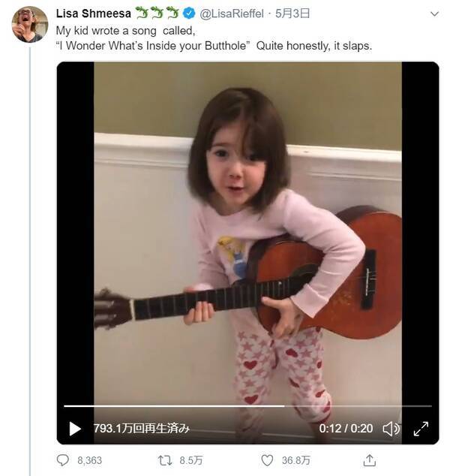Like the tweet with the heart icon
The image size is (450, 476).
[x=267, y=460]
